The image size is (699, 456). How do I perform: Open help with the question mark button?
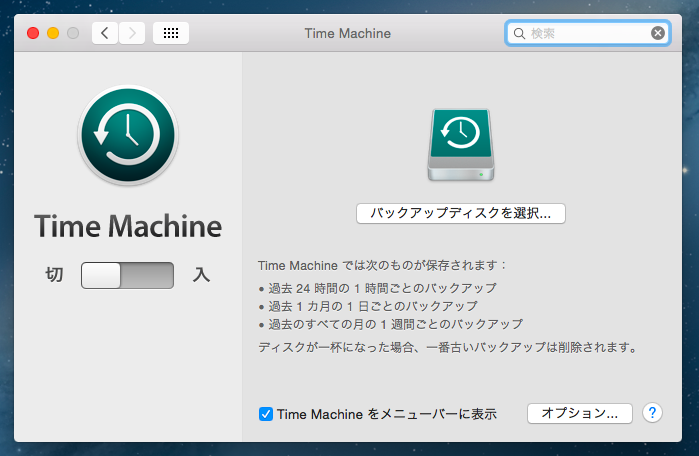652,413
